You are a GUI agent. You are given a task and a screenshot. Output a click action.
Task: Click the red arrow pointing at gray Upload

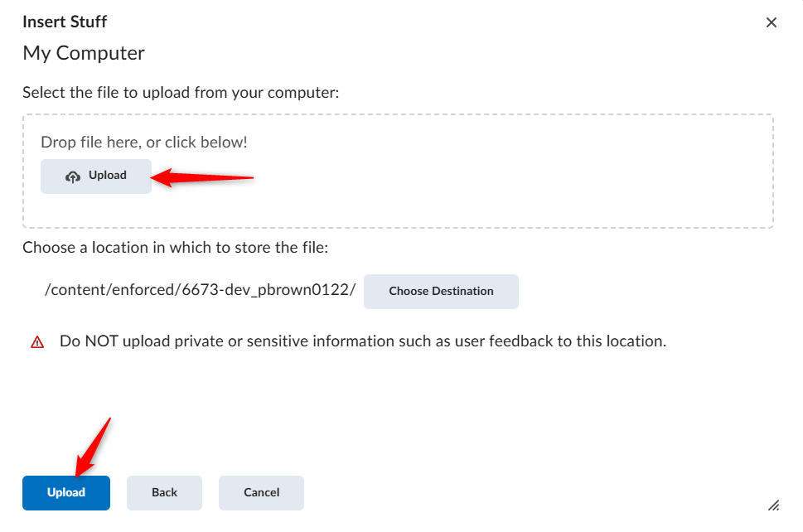point(202,177)
